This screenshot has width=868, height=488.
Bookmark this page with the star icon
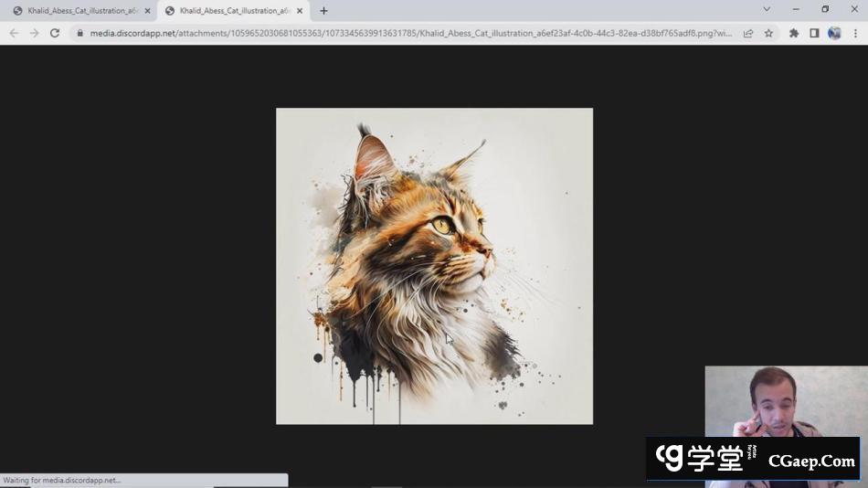[768, 33]
